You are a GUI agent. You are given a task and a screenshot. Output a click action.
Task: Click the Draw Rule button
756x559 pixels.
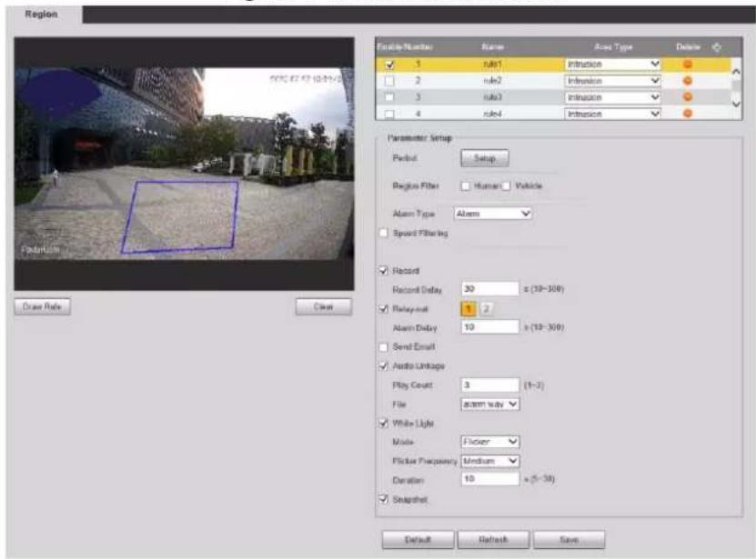[x=43, y=306]
